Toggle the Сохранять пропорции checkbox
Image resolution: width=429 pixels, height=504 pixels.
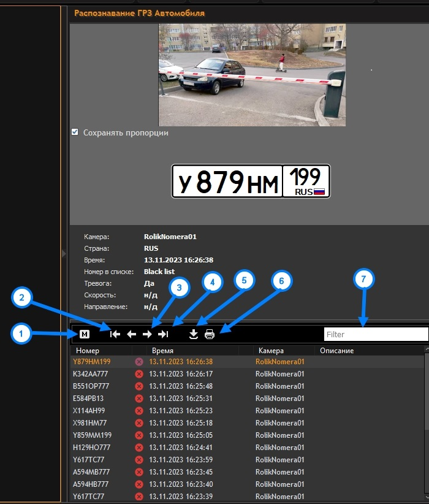pyautogui.click(x=75, y=132)
